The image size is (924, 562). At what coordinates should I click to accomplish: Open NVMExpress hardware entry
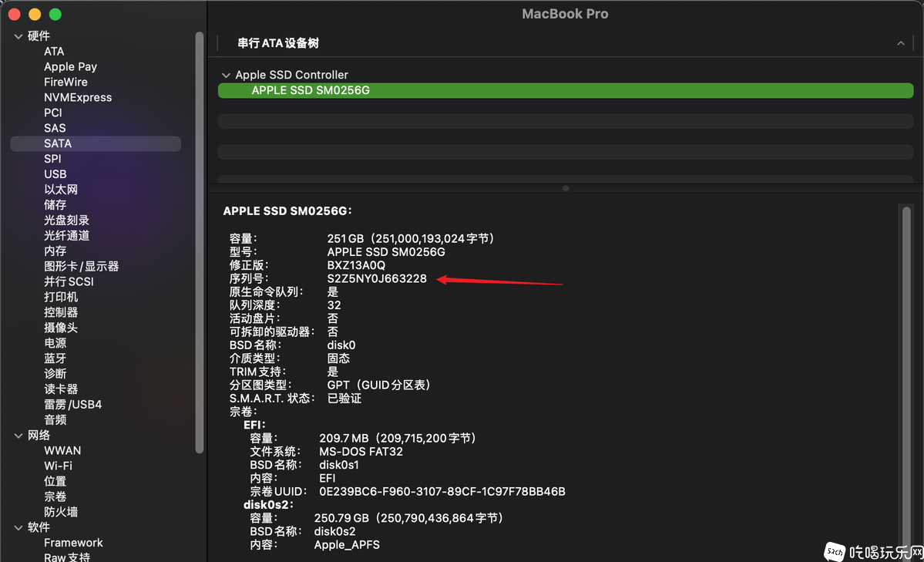(x=78, y=97)
